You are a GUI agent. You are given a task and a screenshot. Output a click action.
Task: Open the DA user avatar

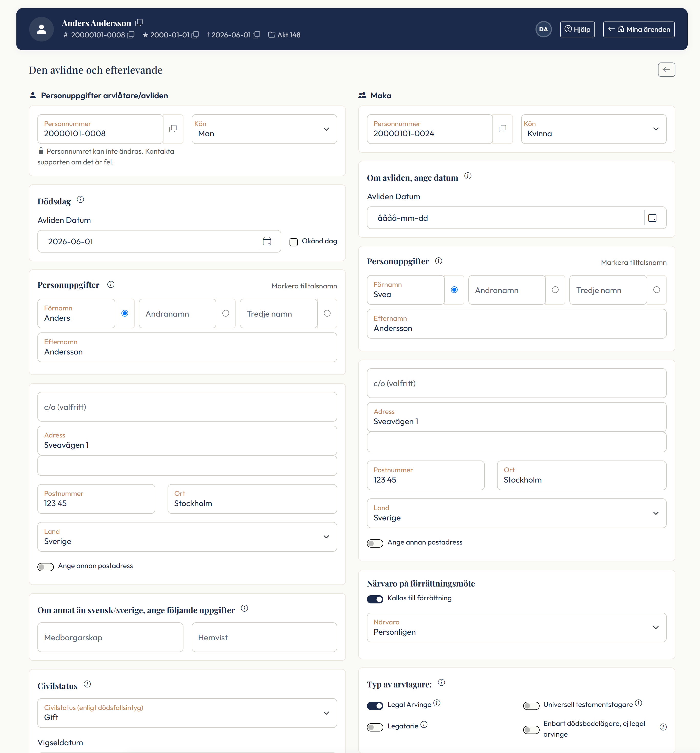pyautogui.click(x=543, y=29)
